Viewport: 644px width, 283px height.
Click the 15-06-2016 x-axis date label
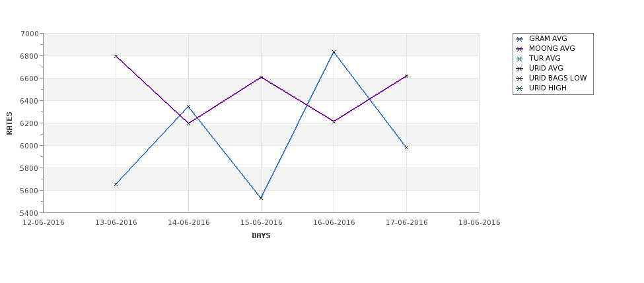(x=261, y=223)
